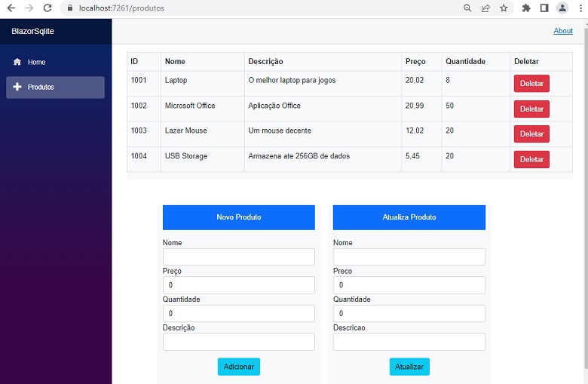Screen dimensions: 588x384
Task: Click the plus icon beside Produtos
Action: tap(17, 87)
